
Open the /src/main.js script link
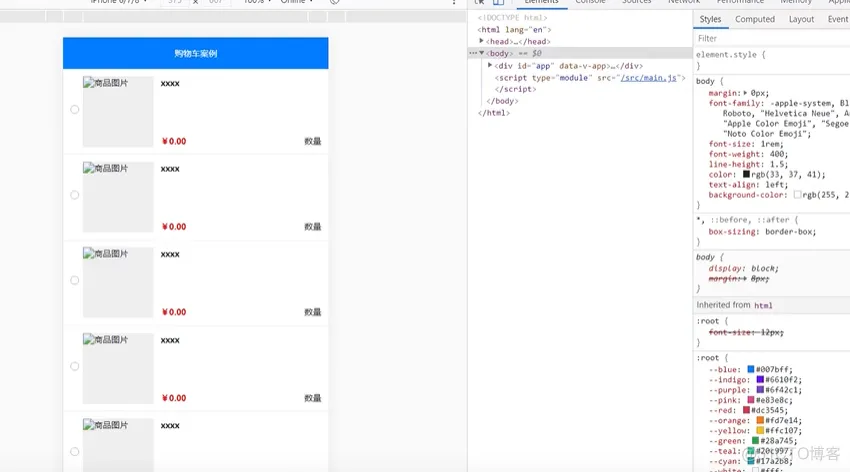(649, 77)
